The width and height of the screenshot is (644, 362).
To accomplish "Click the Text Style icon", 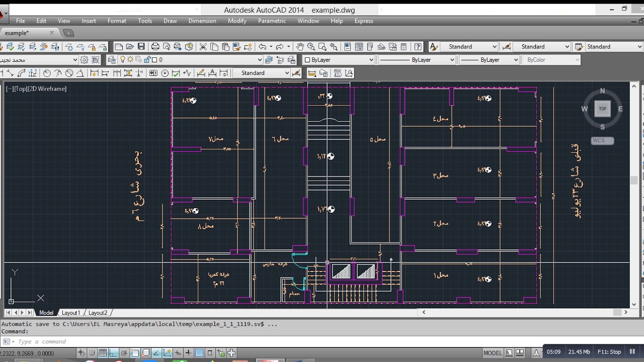I will click(434, 47).
